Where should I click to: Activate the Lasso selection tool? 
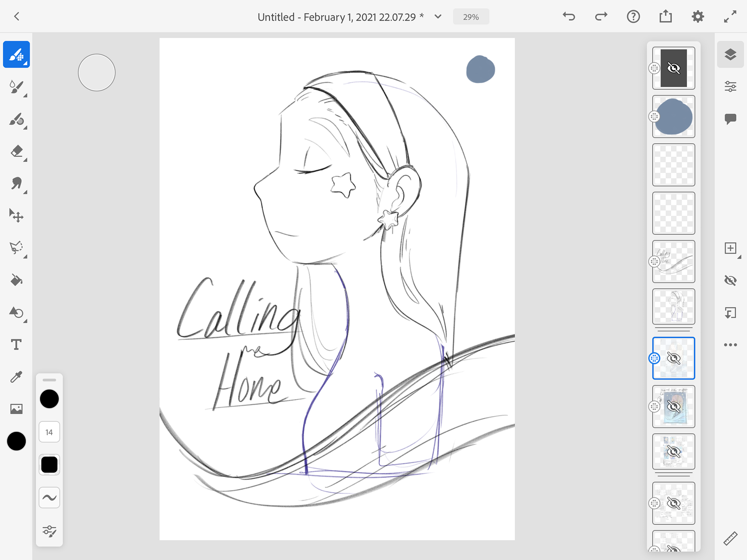point(16,248)
